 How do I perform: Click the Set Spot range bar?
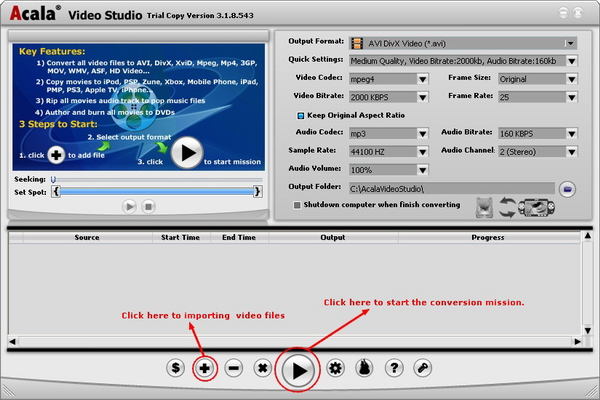pyautogui.click(x=157, y=191)
